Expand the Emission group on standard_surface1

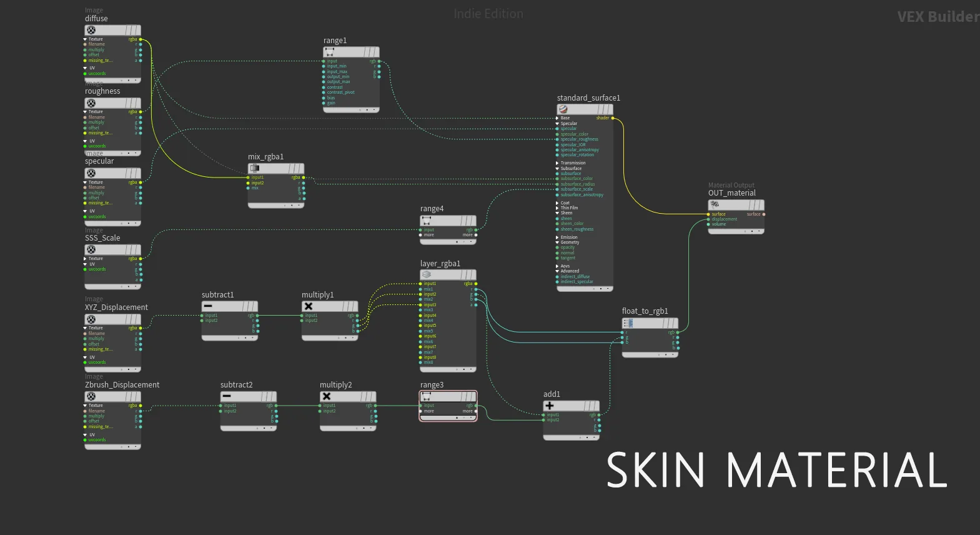558,237
